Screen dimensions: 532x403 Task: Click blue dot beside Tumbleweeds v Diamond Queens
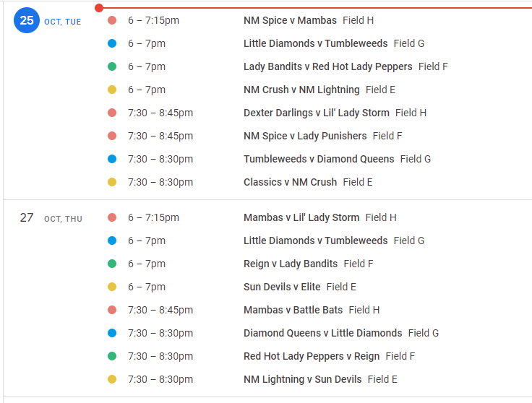point(112,159)
